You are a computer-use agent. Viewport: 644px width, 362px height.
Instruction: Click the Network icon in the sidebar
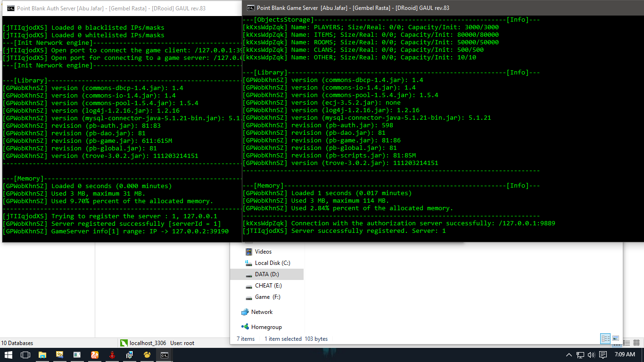(x=245, y=312)
